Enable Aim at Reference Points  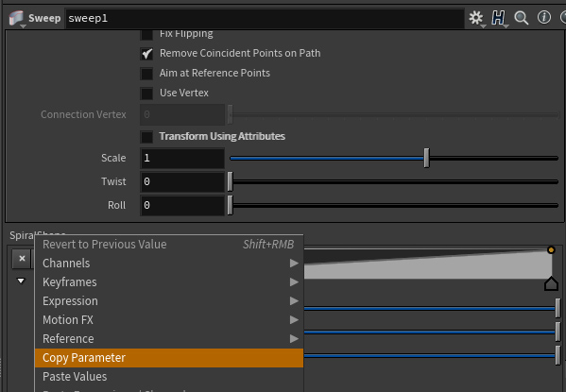[146, 74]
